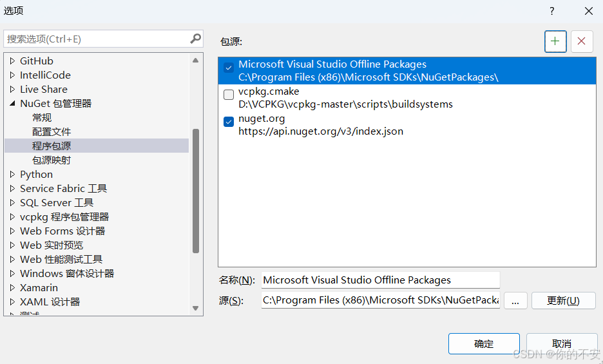Click the 更新(U) update button
The width and height of the screenshot is (603, 364).
click(x=564, y=300)
